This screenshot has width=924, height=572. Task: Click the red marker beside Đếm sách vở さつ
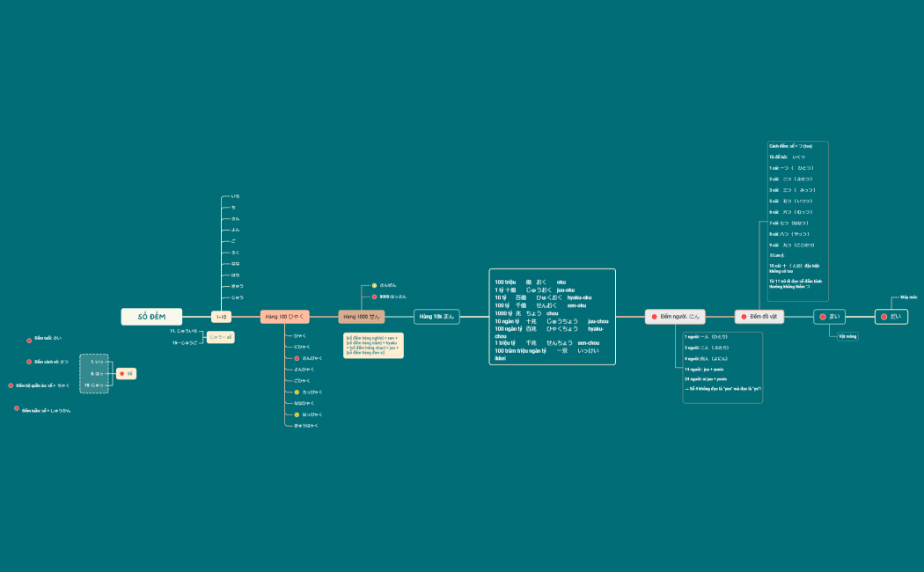[x=29, y=362]
